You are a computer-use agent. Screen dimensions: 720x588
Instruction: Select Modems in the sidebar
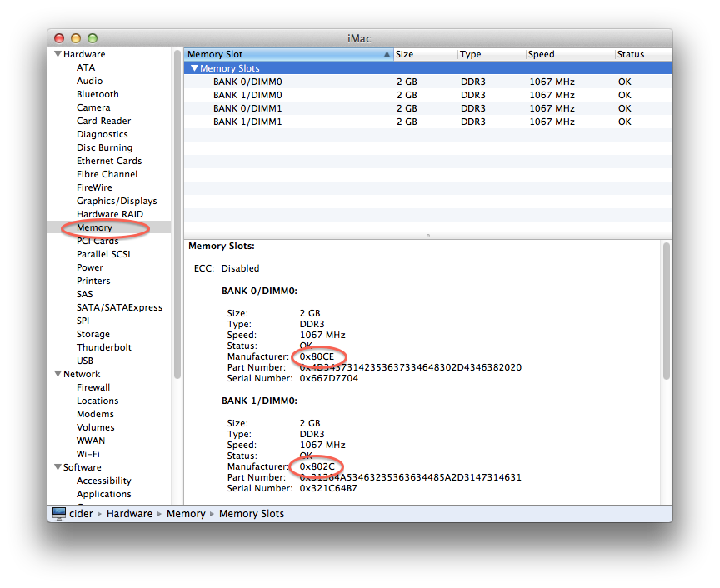tap(96, 414)
